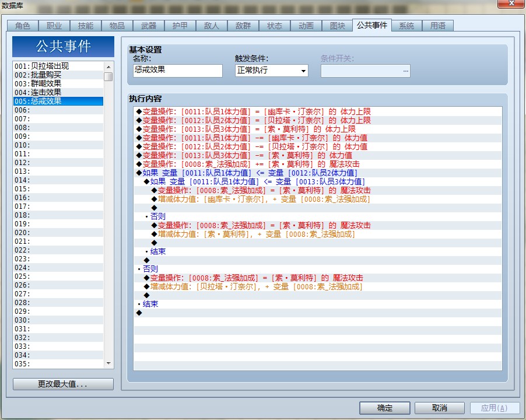Viewport: 526px width, 420px height.
Task: Select command 队员3体力值 = 索·莫利特 的 体力上限
Action: (x=318, y=129)
